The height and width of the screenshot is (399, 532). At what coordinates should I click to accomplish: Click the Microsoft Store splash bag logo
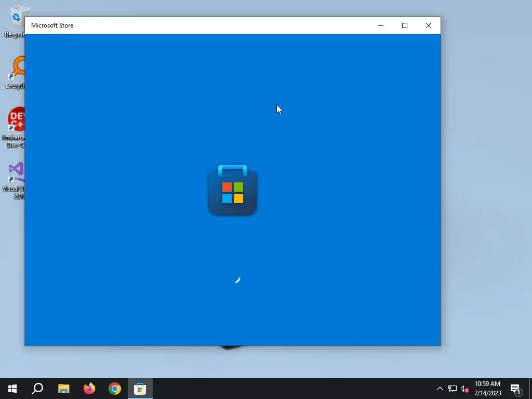[232, 190]
